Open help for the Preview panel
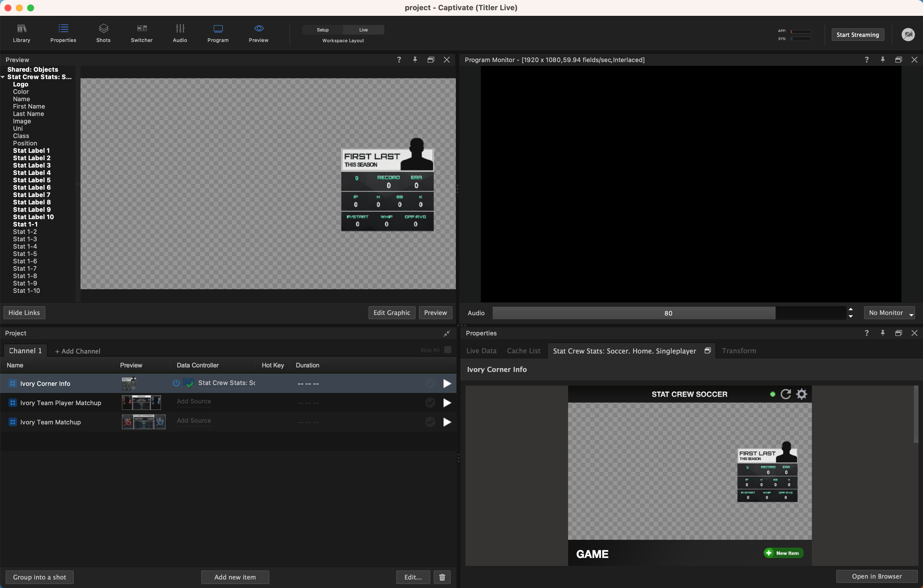The width and height of the screenshot is (923, 588). [399, 60]
